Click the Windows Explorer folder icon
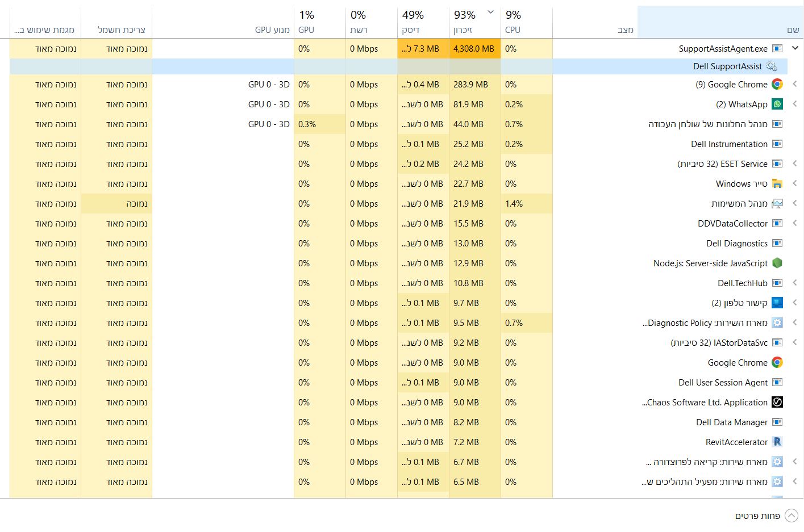This screenshot has height=532, width=804. click(777, 184)
